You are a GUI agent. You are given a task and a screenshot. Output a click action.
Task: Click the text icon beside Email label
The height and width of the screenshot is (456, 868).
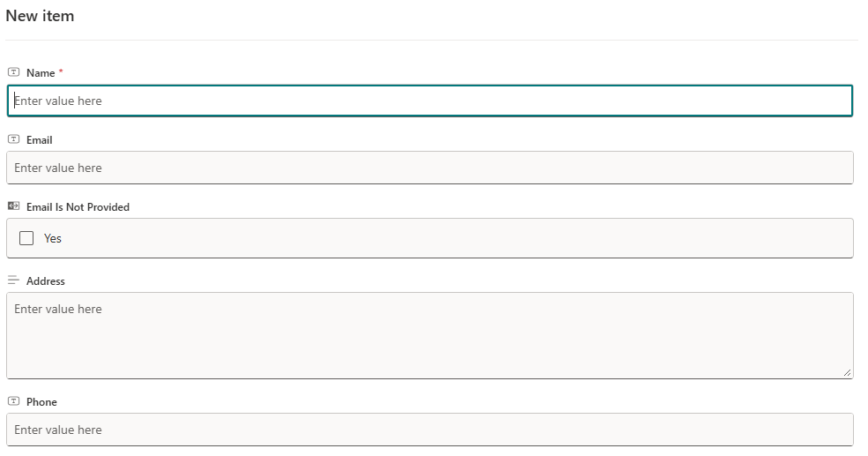pyautogui.click(x=13, y=139)
